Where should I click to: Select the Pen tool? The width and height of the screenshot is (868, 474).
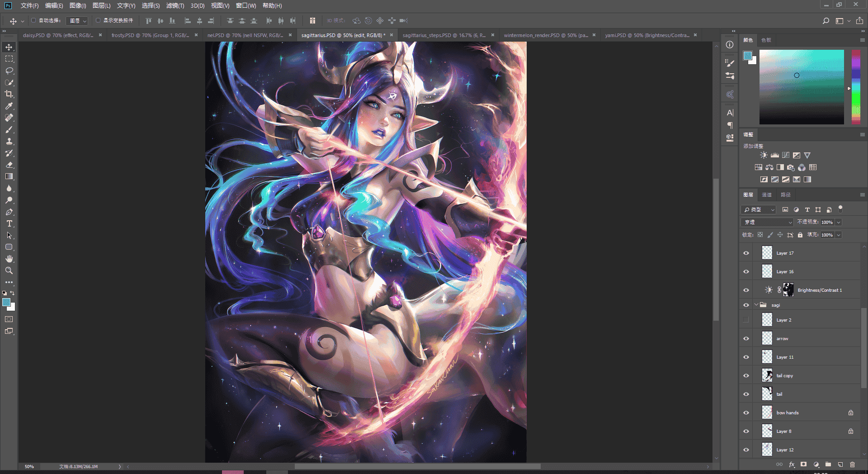click(9, 212)
